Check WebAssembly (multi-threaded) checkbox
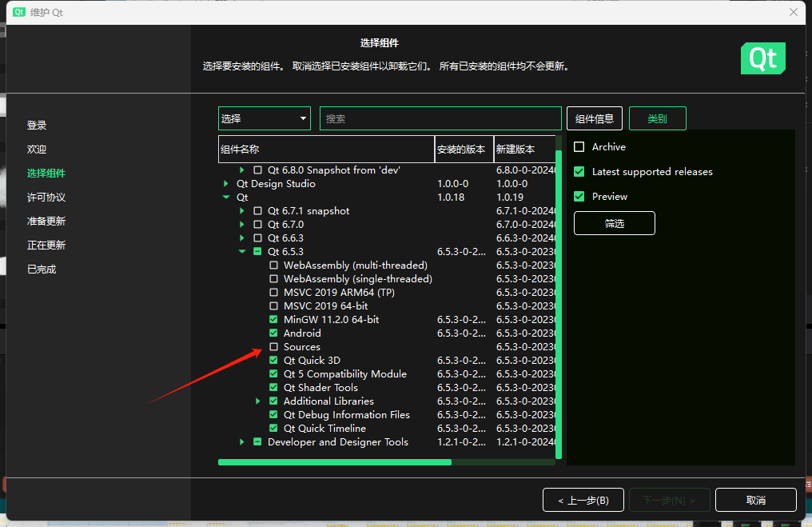The height and width of the screenshot is (527, 812). [273, 265]
